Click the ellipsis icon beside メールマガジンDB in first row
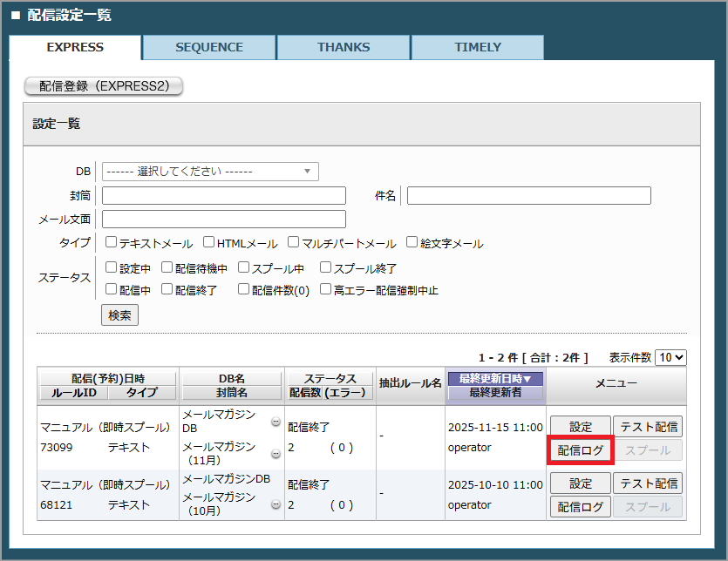The image size is (728, 561). [276, 422]
